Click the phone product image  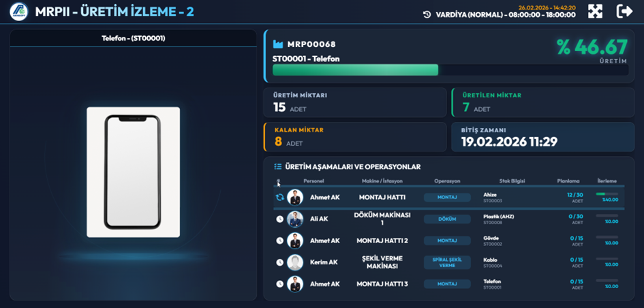pyautogui.click(x=133, y=172)
